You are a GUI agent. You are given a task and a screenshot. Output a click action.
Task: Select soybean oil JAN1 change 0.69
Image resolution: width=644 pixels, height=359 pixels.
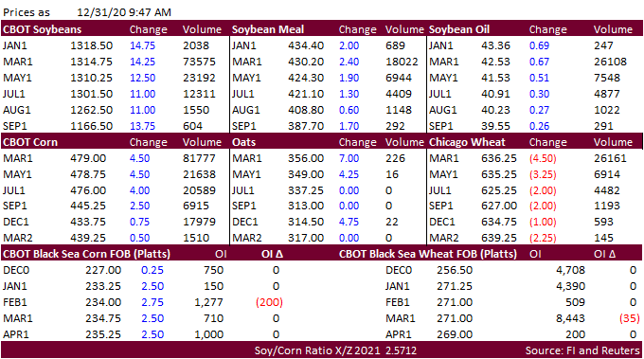tap(539, 45)
